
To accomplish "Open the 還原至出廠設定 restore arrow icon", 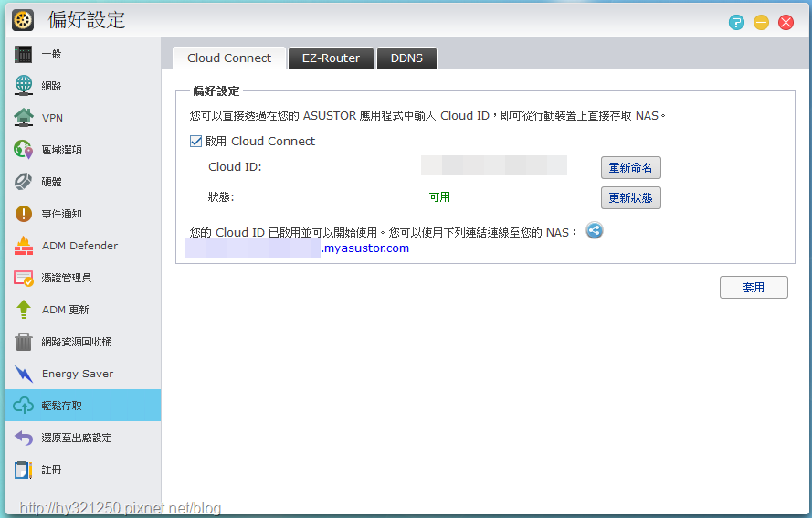I will click(x=24, y=438).
